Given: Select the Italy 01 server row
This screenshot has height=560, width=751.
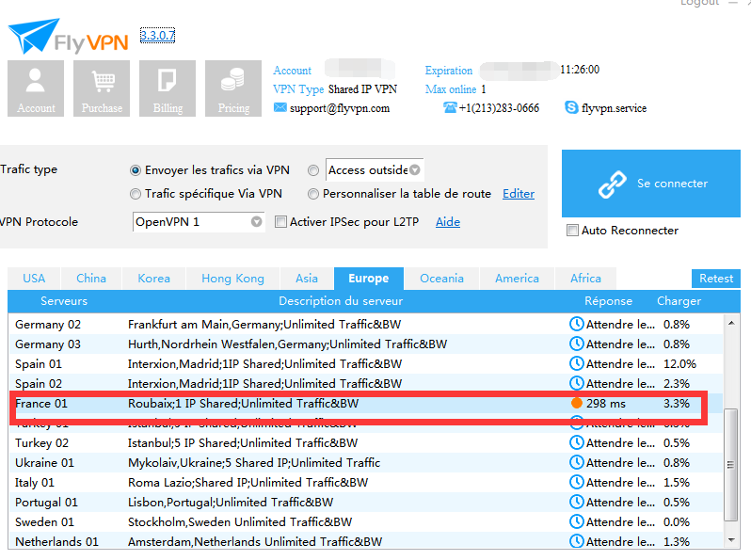Looking at the screenshot, I should click(x=366, y=482).
